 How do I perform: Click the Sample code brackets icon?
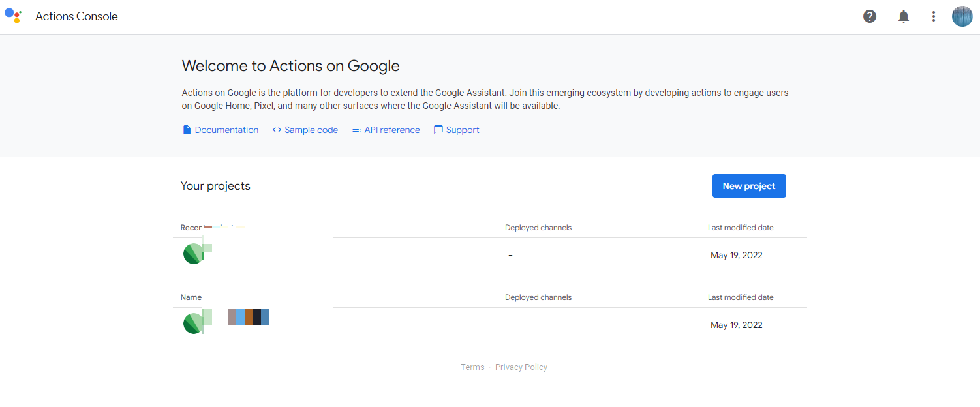(277, 130)
